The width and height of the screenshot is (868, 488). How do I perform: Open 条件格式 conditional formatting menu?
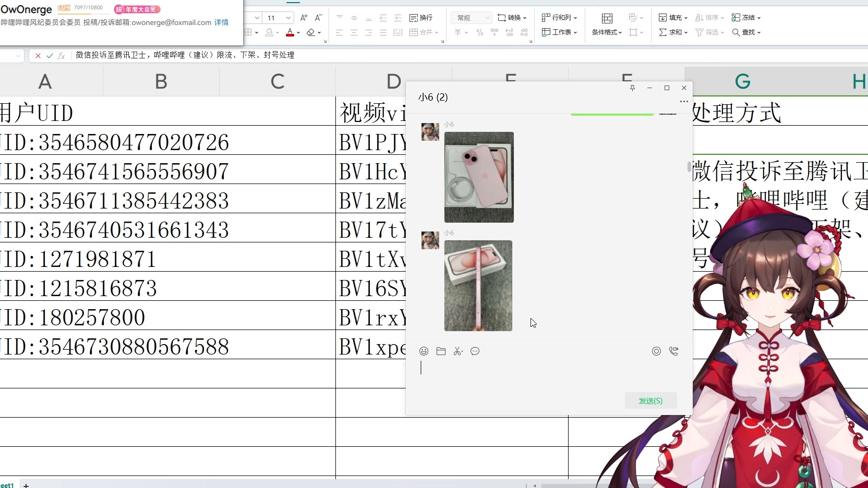point(607,32)
